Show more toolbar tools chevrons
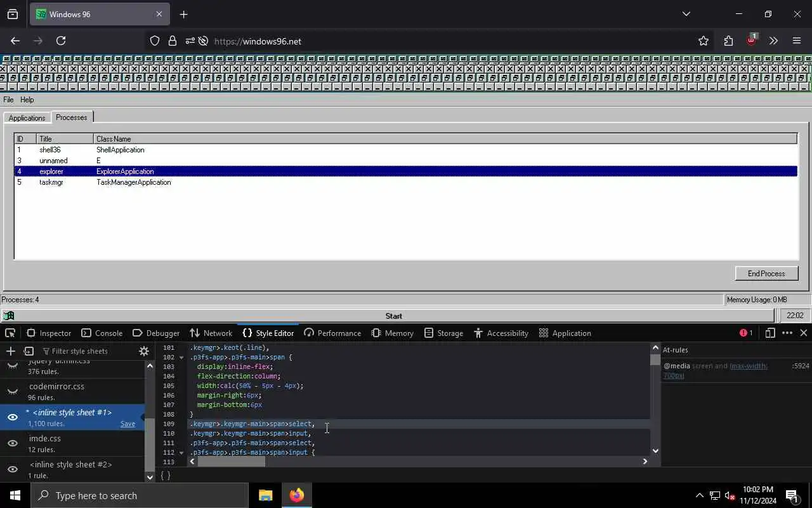 (773, 41)
